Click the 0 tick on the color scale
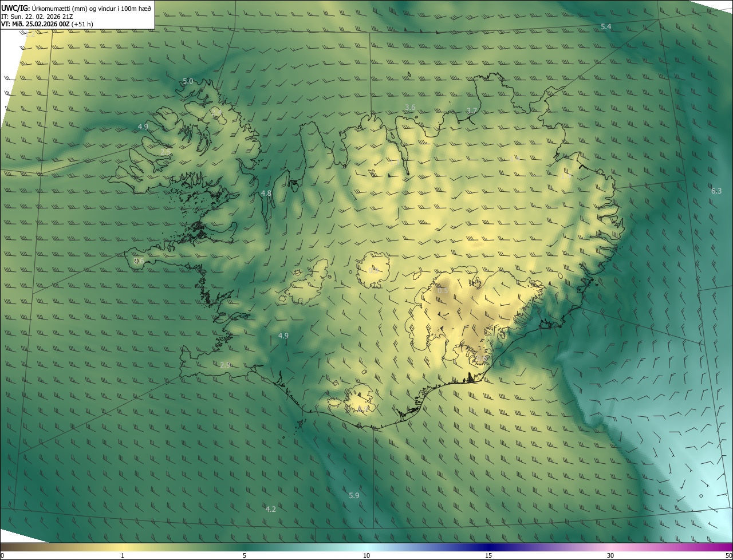733x560 pixels. [x=2, y=555]
